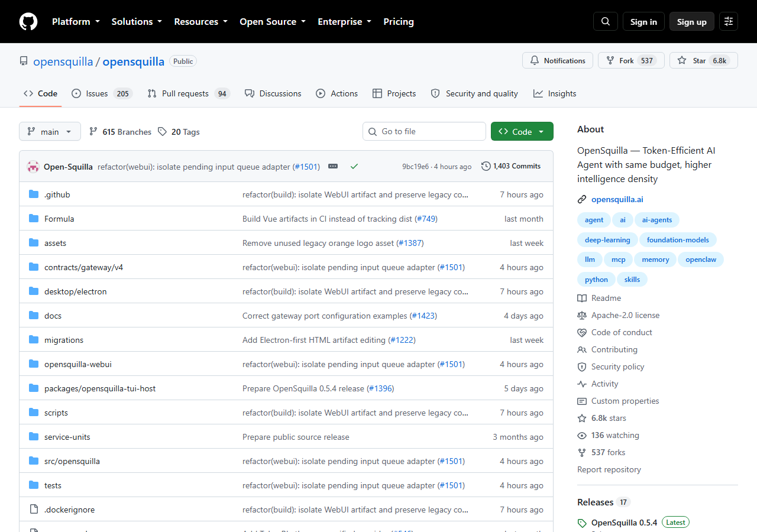
Task: Fork the repository with the Fork button
Action: [631, 60]
